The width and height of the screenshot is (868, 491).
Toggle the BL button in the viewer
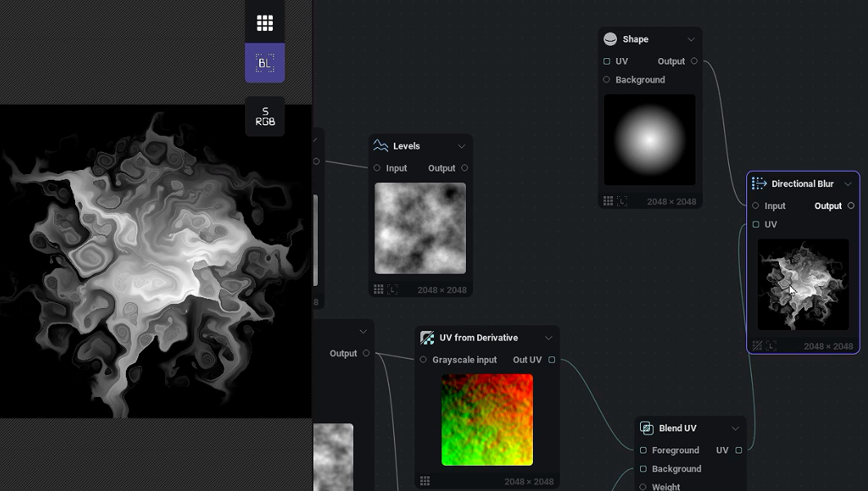(x=265, y=63)
